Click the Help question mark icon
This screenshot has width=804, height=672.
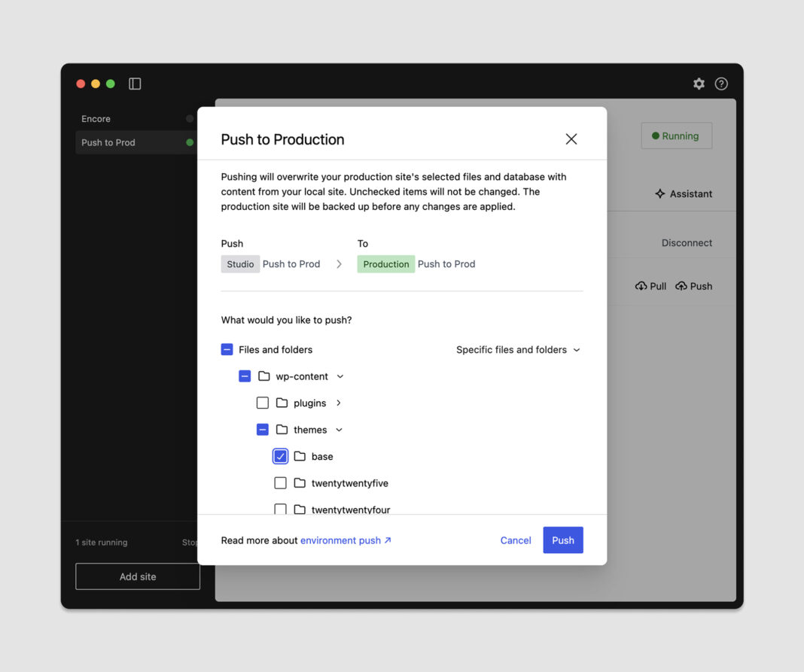tap(721, 84)
